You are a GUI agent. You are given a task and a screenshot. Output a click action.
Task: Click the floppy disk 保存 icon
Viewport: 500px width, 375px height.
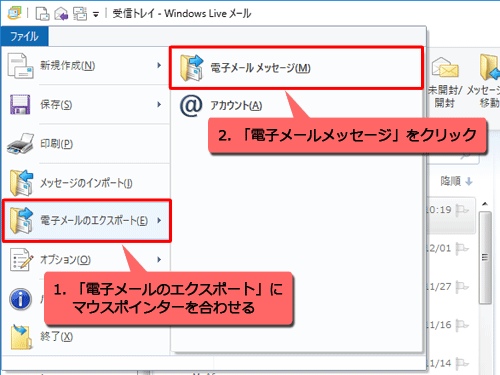(x=20, y=105)
